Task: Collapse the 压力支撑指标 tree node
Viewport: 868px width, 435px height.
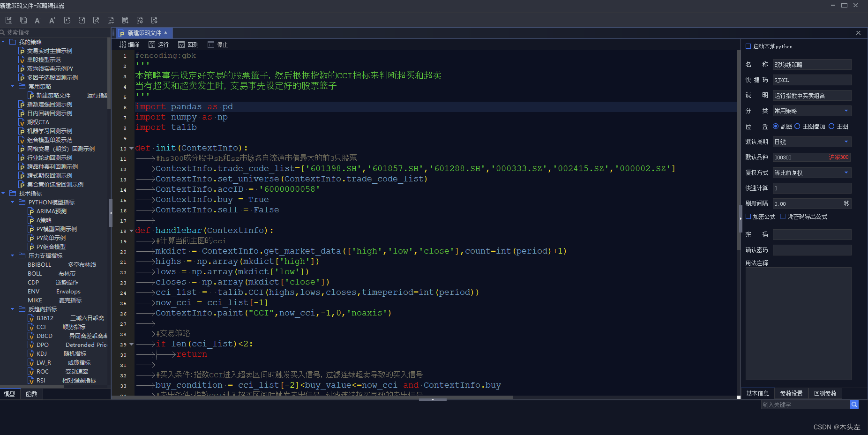Action: (x=13, y=255)
